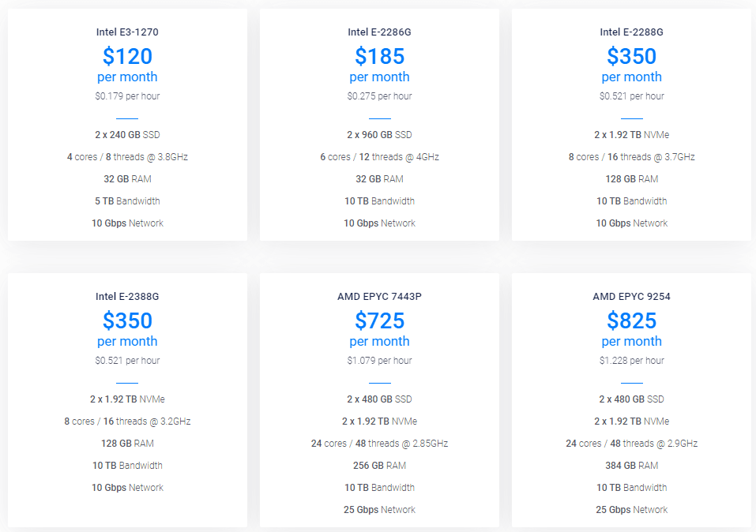Image resolution: width=756 pixels, height=532 pixels.
Task: Click 10 TB Bandwidth in the Intel E-2388G card
Action: (127, 466)
